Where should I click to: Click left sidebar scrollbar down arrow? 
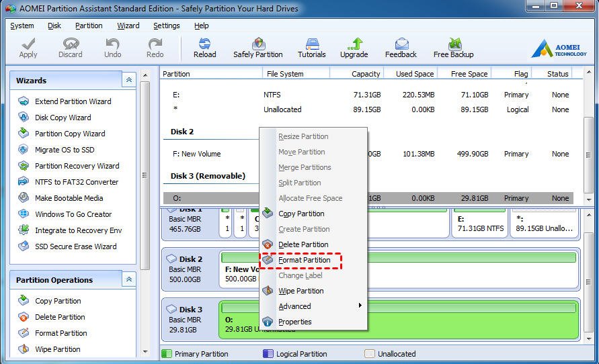pos(145,351)
